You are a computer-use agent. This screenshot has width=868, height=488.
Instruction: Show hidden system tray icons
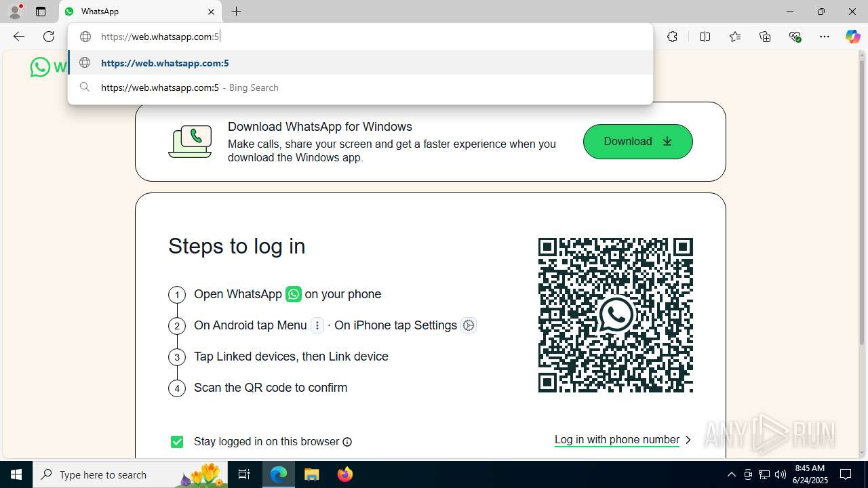[x=731, y=474]
